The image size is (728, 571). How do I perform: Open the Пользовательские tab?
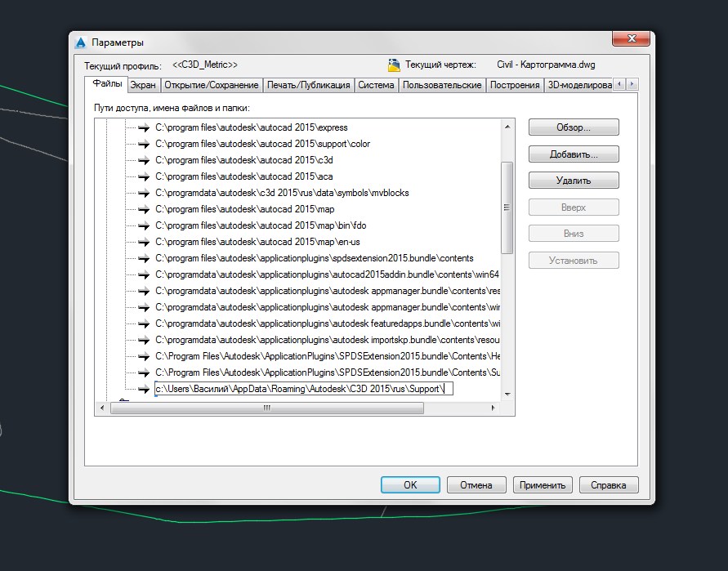tap(442, 85)
